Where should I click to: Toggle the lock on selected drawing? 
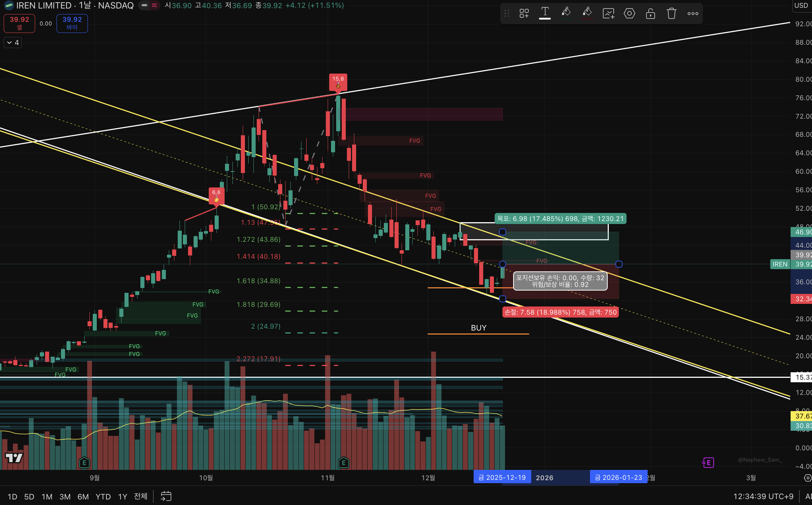point(650,14)
